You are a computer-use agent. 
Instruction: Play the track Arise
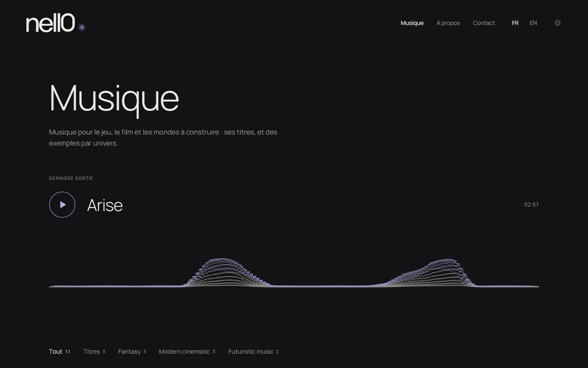tap(62, 204)
